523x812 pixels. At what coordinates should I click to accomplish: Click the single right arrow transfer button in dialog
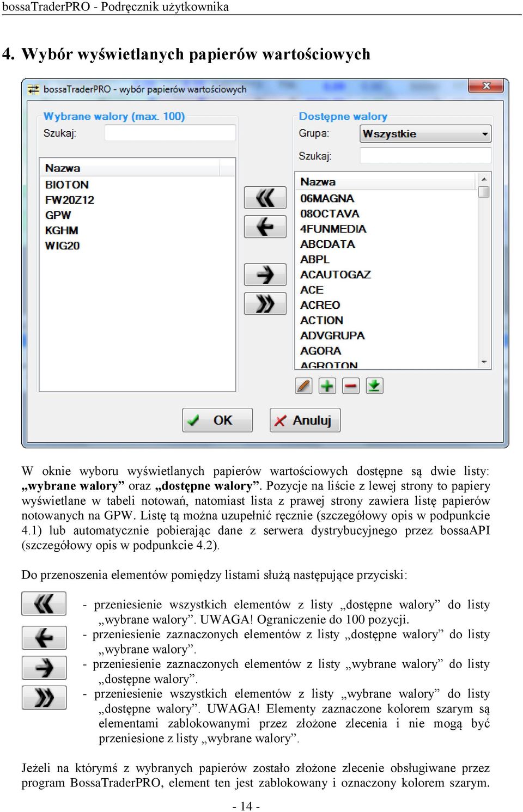coord(265,274)
